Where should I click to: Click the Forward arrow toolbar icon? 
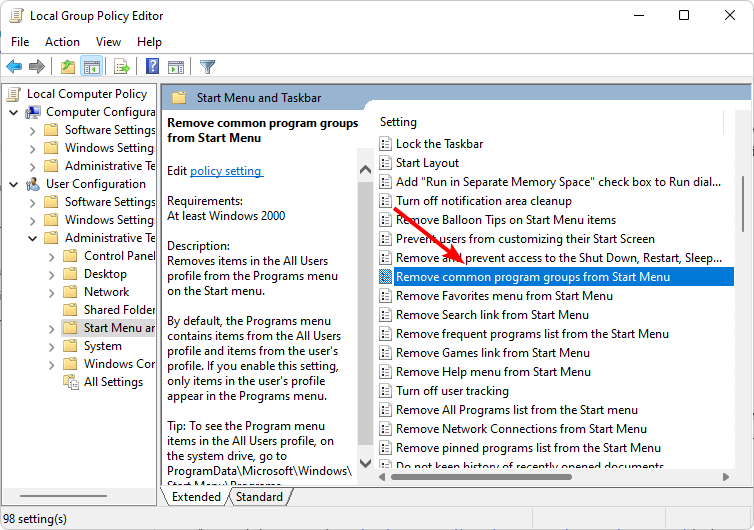37,67
